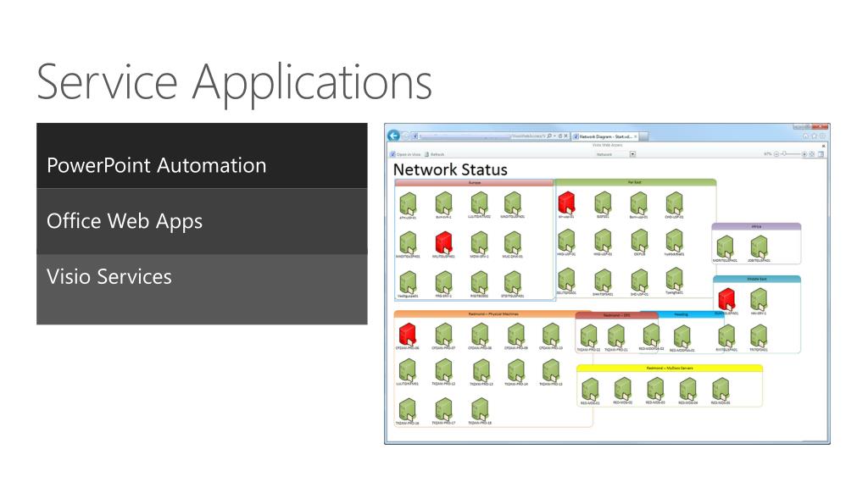Select the MUC-DNK-01 server in Europe
This screenshot has width=868, height=488.
coord(513,243)
